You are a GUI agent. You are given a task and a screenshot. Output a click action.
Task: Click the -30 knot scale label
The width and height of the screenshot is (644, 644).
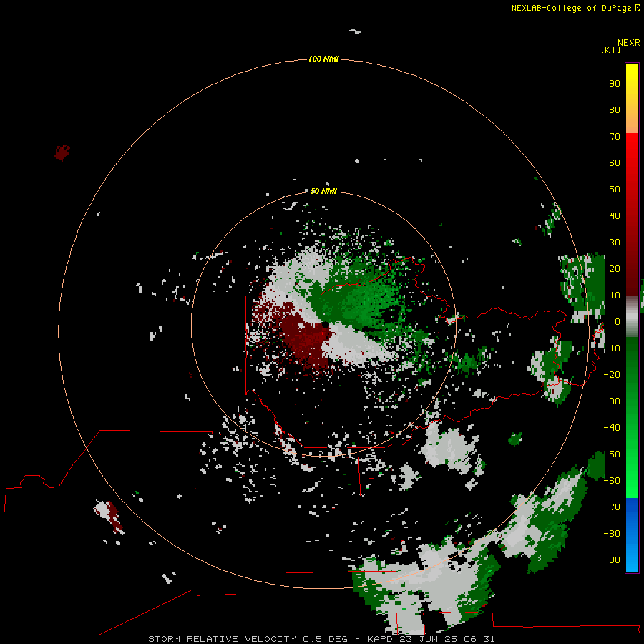(x=612, y=401)
